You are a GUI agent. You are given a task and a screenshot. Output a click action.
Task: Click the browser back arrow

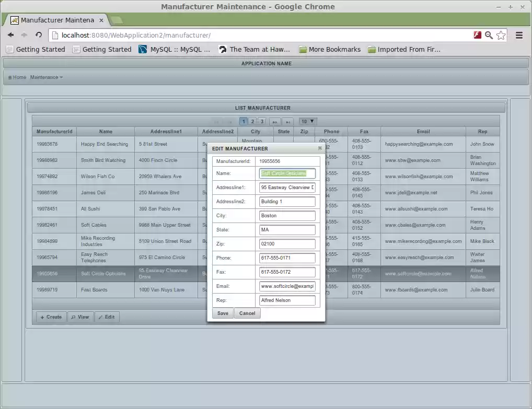point(10,35)
